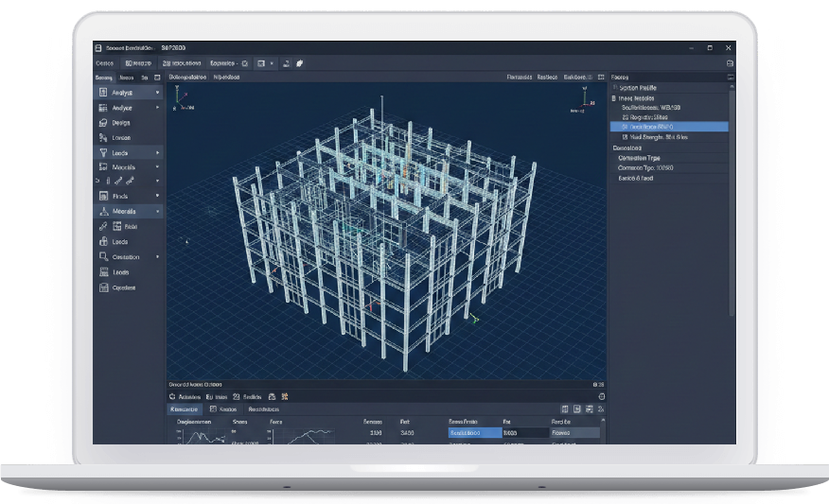Click the first layout icon at the right of the results tabs
Viewport: 829px width, 504px height.
(565, 409)
